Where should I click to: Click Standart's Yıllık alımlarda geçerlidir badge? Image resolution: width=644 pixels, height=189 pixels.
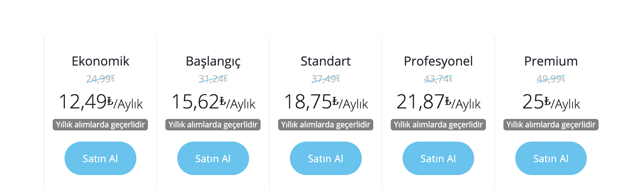326,124
